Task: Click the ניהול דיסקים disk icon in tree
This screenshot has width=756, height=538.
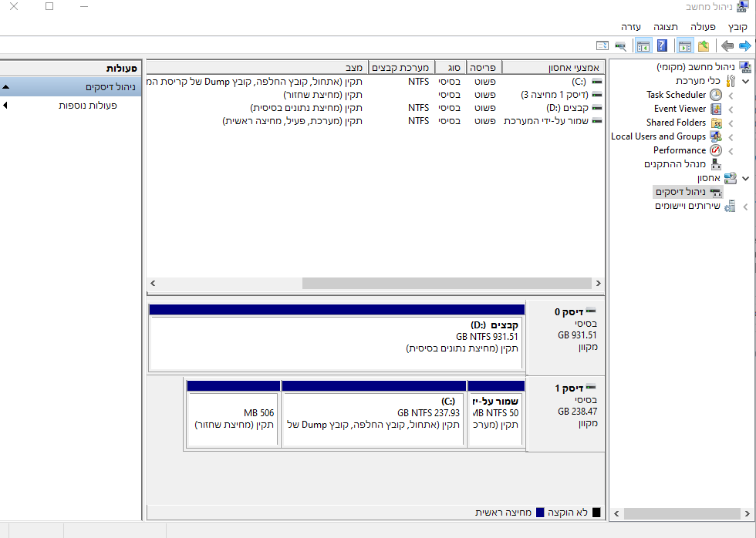Action: point(716,193)
